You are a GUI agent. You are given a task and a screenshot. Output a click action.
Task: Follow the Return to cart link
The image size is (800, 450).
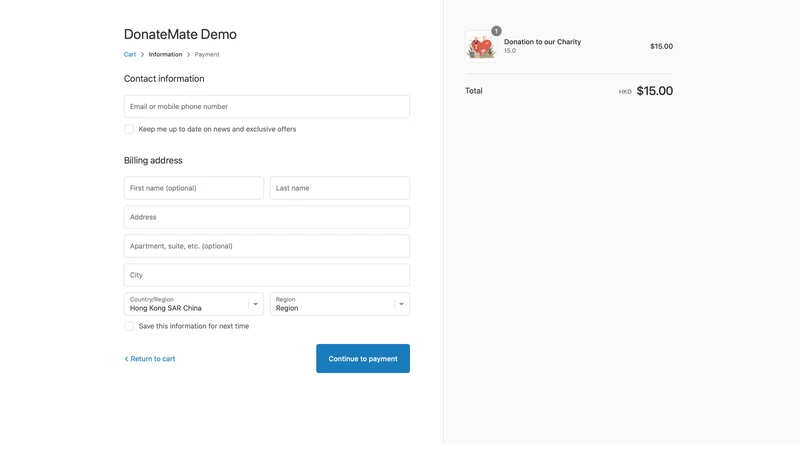click(153, 359)
